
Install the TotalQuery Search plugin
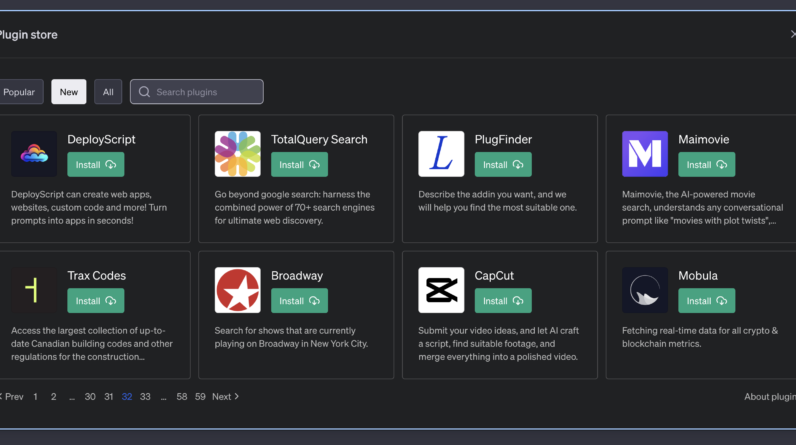tap(300, 164)
